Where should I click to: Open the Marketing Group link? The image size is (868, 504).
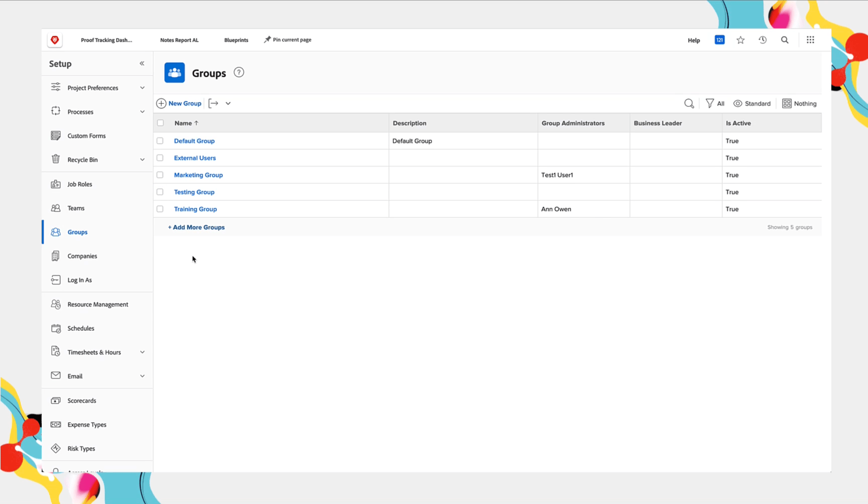(198, 175)
